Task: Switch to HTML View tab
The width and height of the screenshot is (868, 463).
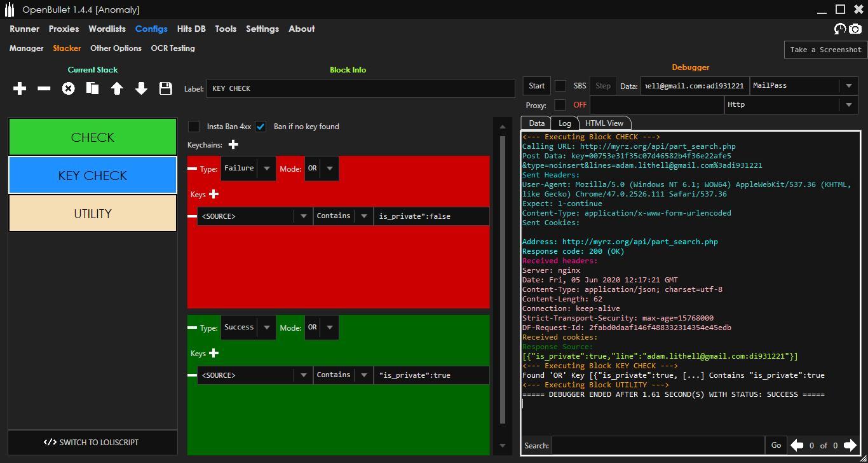Action: (604, 123)
